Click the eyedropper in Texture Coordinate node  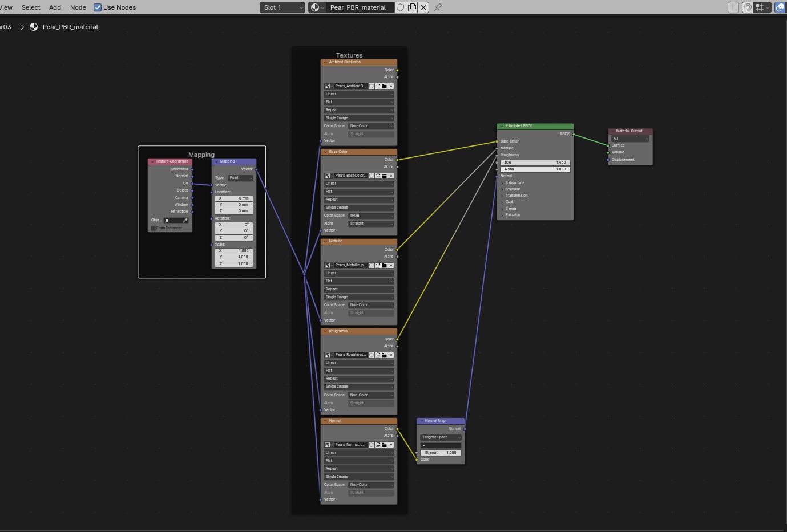click(185, 220)
